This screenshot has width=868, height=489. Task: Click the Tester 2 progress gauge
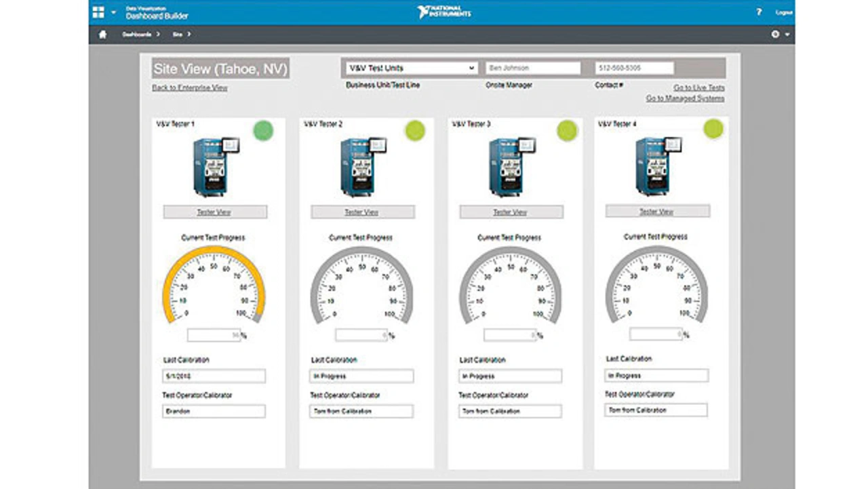click(361, 285)
